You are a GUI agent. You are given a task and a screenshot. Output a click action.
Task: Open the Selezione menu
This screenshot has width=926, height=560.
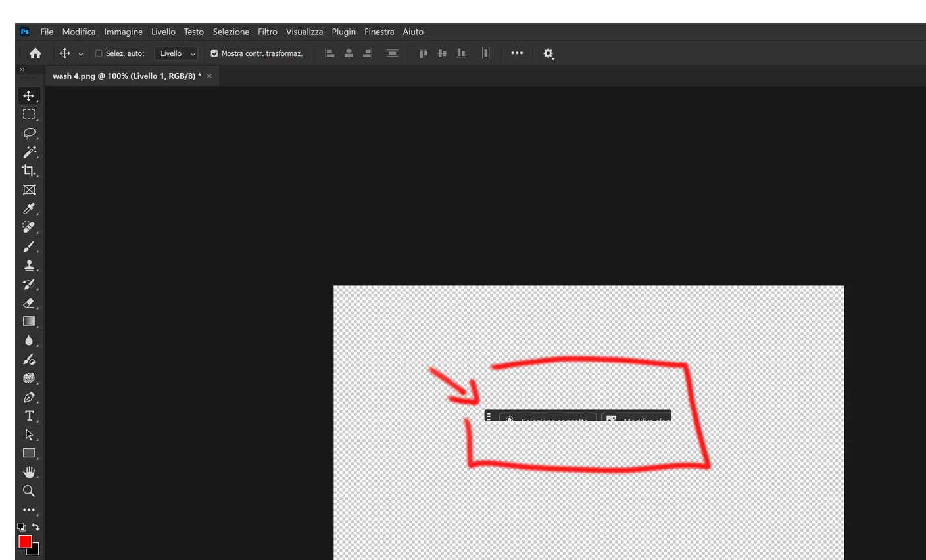pos(231,32)
